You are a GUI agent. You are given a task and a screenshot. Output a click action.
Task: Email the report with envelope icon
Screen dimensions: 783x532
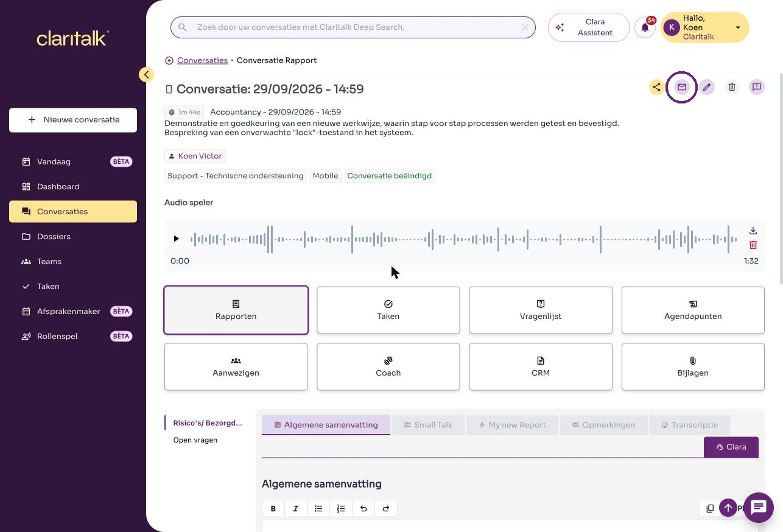point(682,87)
